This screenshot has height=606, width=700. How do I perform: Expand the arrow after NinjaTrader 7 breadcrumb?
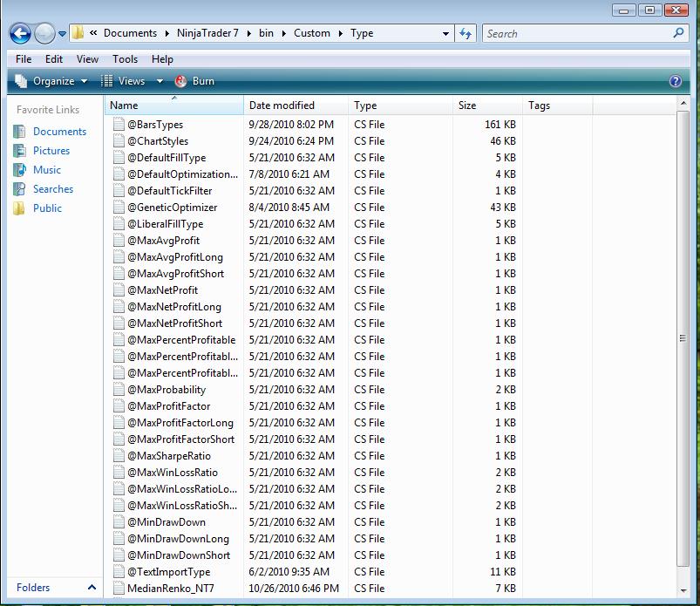click(x=249, y=33)
